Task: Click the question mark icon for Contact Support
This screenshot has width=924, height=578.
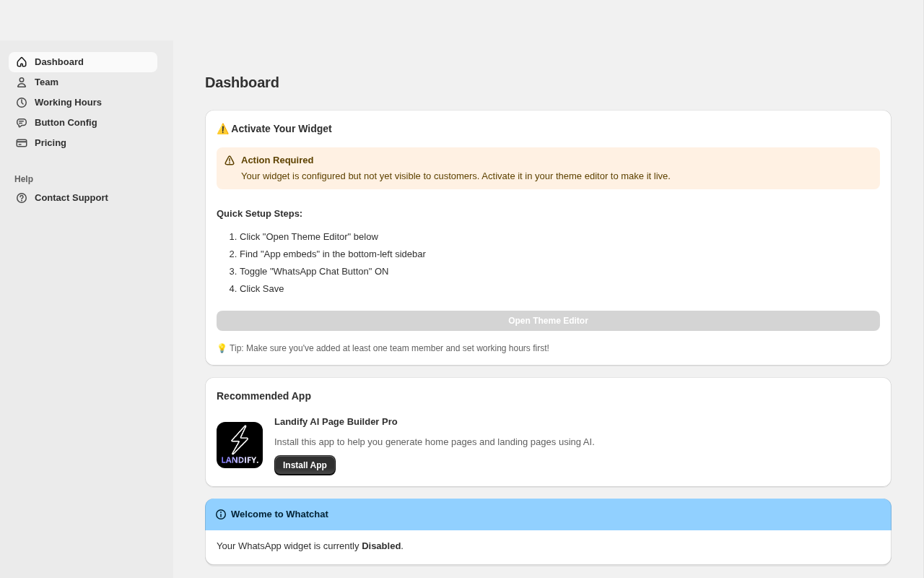Action: click(22, 198)
